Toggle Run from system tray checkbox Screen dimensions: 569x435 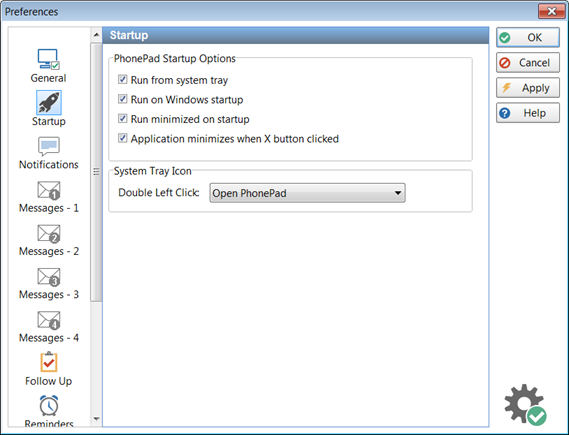point(123,79)
